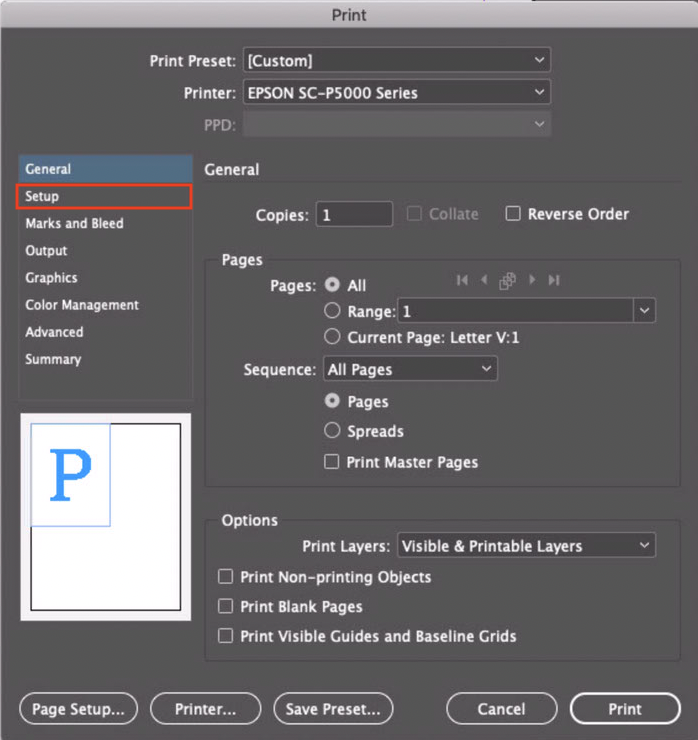
Task: Click the Page Setup... button
Action: tap(78, 708)
